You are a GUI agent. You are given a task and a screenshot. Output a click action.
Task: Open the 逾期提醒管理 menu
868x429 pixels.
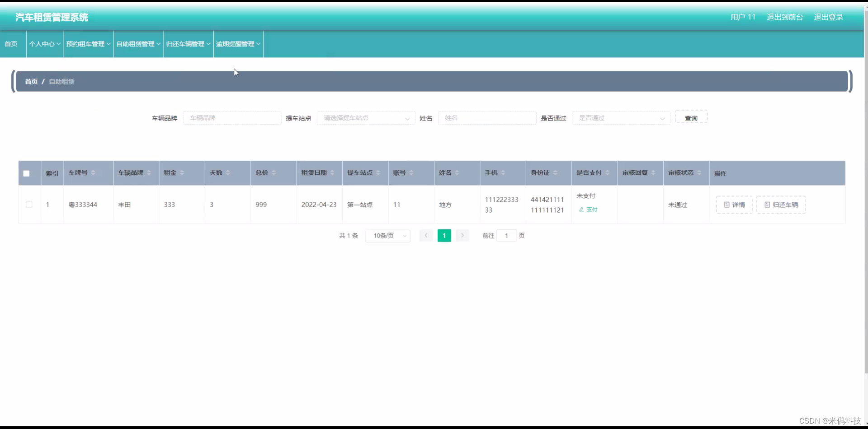click(238, 44)
